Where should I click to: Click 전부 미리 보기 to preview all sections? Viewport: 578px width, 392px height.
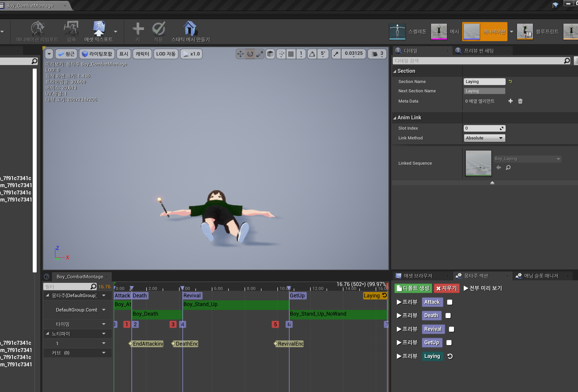(x=483, y=288)
